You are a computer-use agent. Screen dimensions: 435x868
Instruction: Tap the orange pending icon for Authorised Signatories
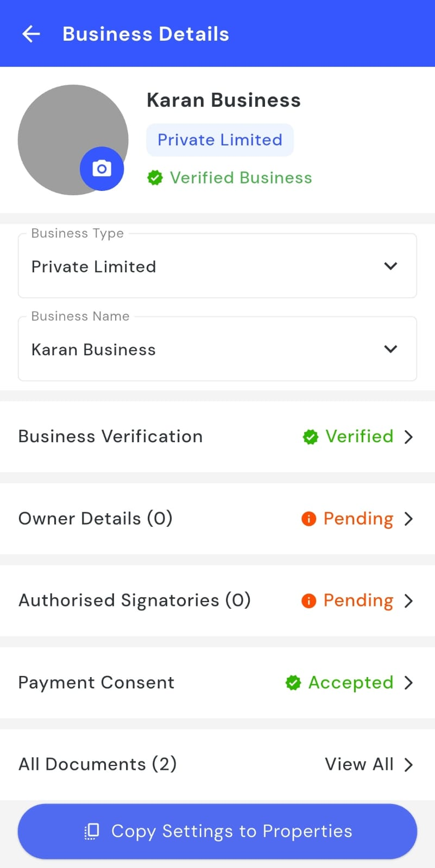[x=308, y=601]
